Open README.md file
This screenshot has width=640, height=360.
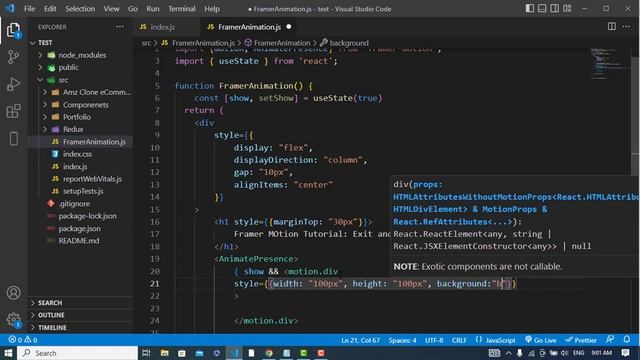point(80,240)
